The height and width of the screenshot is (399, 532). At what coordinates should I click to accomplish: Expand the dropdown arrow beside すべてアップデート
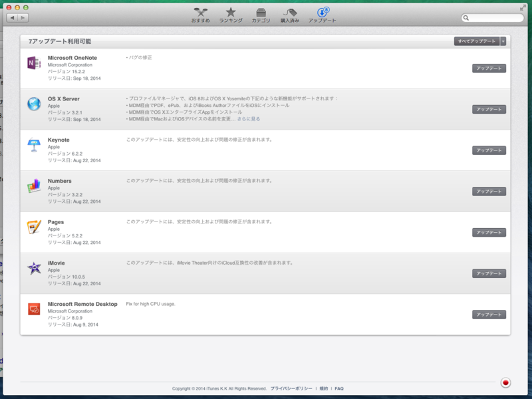coord(503,41)
